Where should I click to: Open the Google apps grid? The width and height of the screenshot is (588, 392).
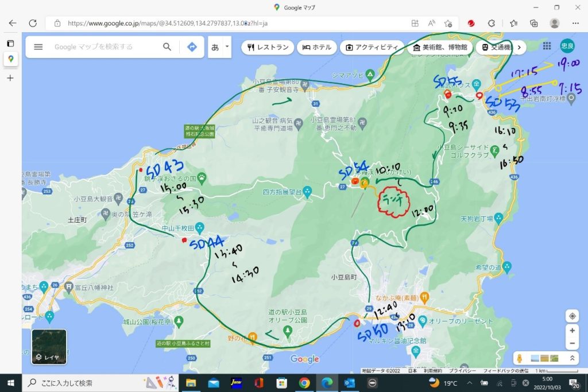coord(547,46)
